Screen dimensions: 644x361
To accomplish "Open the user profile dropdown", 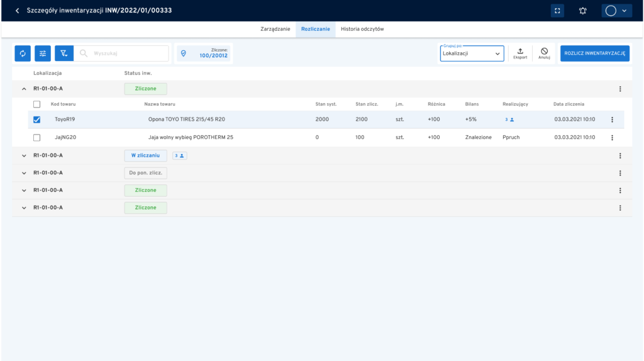I will tap(616, 11).
